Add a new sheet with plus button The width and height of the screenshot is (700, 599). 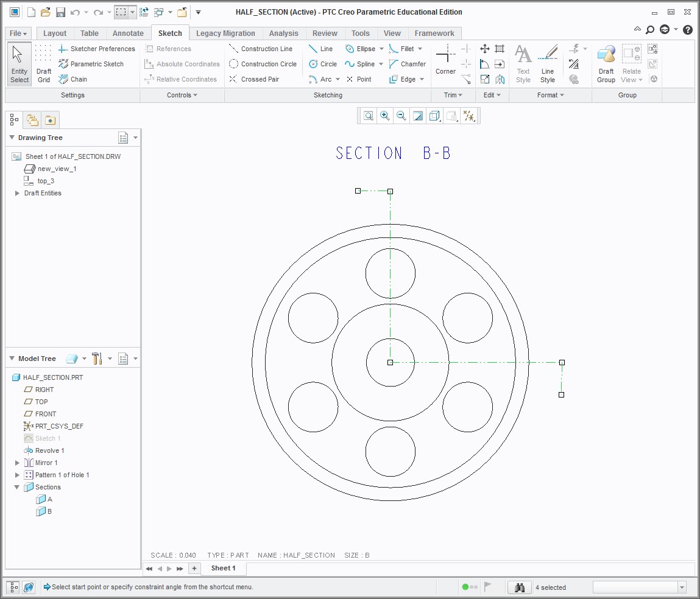point(194,568)
